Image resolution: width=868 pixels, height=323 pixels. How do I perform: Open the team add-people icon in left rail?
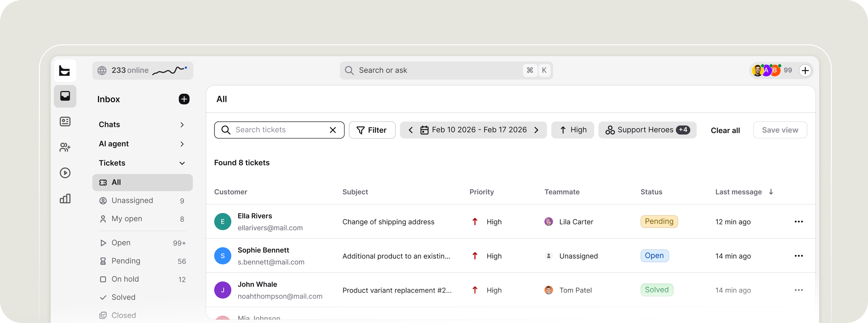pyautogui.click(x=65, y=147)
